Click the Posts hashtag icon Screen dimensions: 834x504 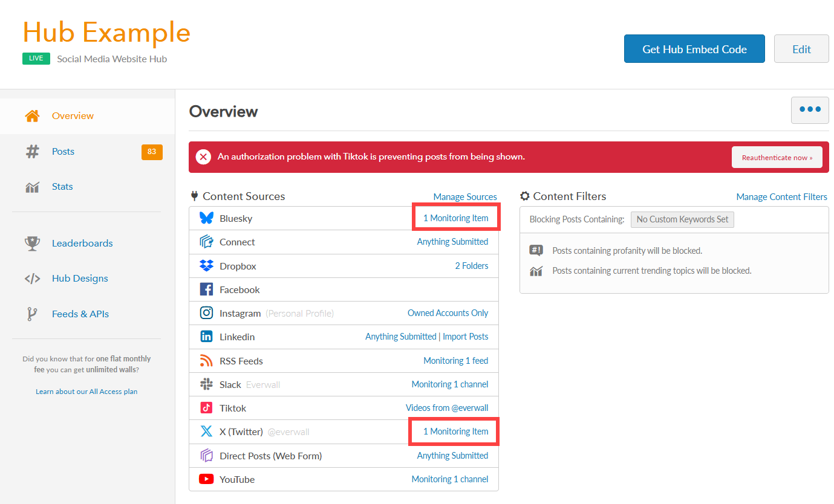32,151
